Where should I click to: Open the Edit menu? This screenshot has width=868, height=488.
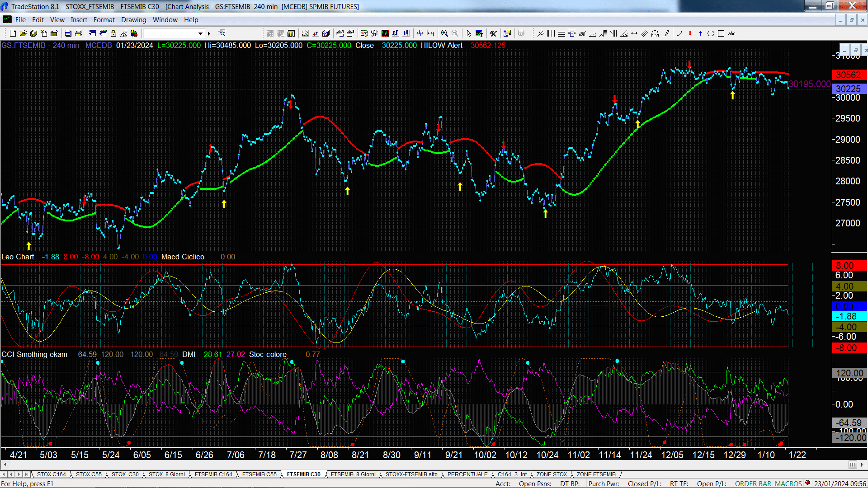point(38,20)
